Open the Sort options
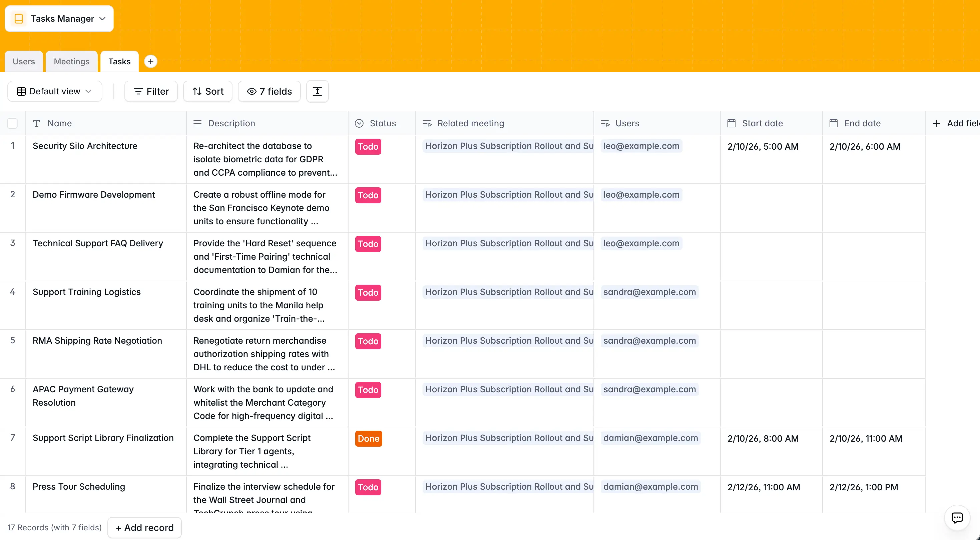The width and height of the screenshot is (980, 540). [x=207, y=91]
